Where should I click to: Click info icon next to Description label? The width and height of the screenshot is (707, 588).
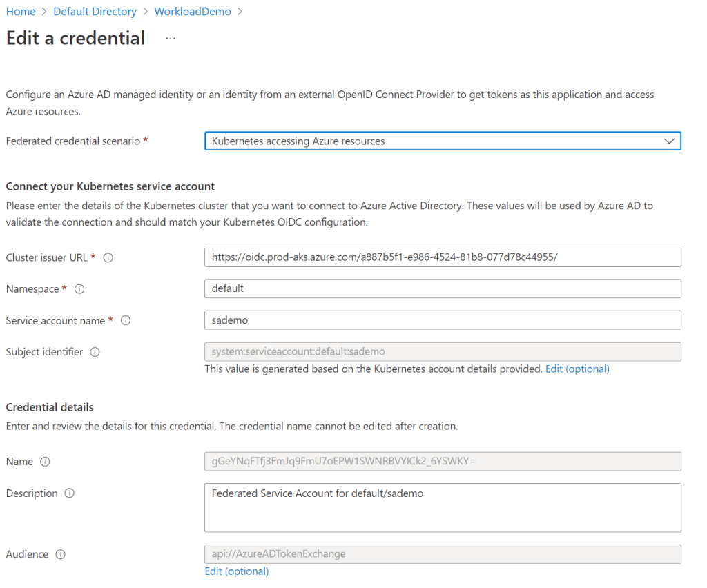coord(70,493)
